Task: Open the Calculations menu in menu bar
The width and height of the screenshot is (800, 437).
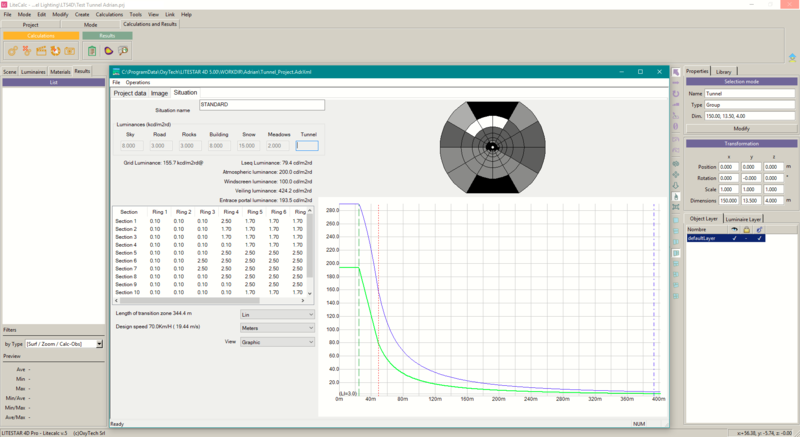Action: point(109,14)
